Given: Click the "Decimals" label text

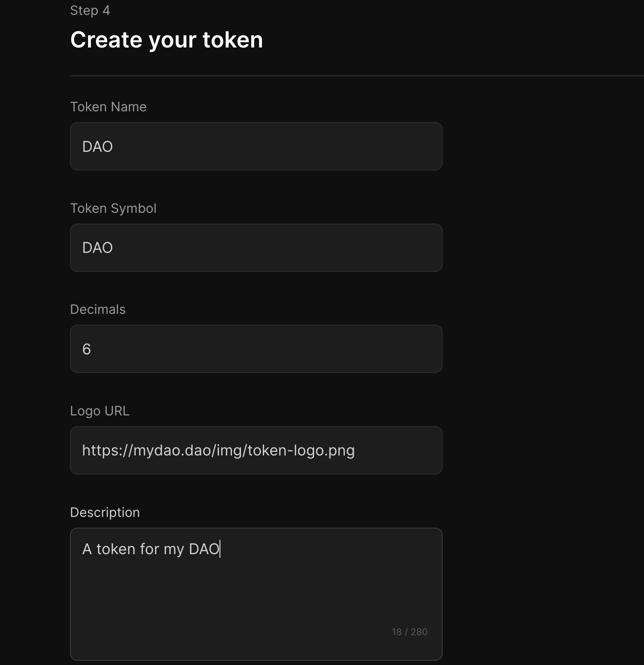Looking at the screenshot, I should pos(98,309).
